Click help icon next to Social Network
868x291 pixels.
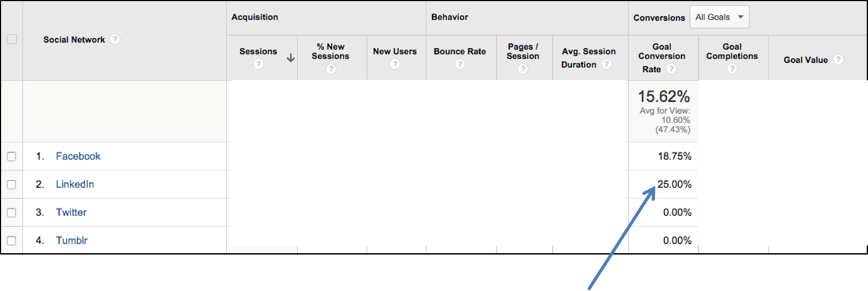coord(114,40)
